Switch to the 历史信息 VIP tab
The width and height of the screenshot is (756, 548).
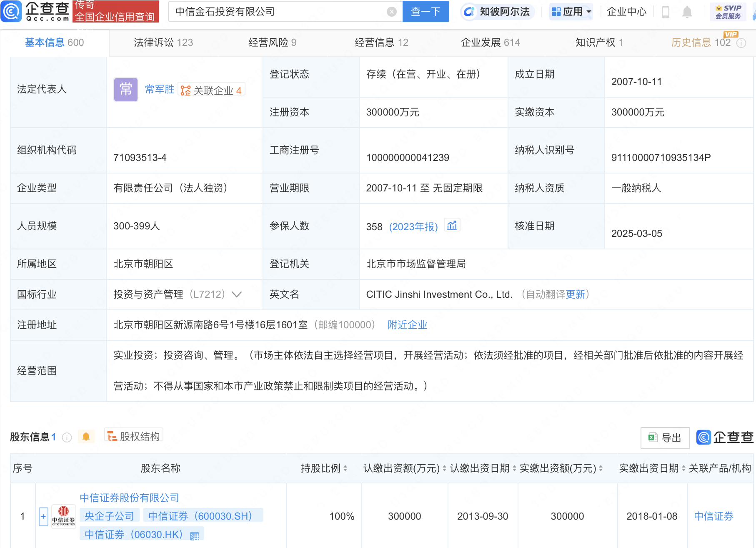point(701,43)
